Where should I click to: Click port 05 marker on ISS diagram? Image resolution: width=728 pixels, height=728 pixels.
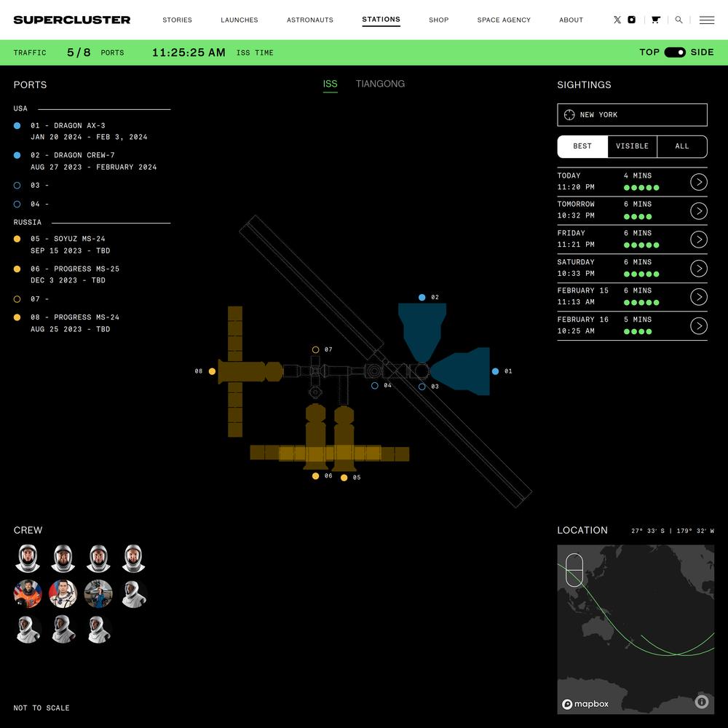point(344,478)
